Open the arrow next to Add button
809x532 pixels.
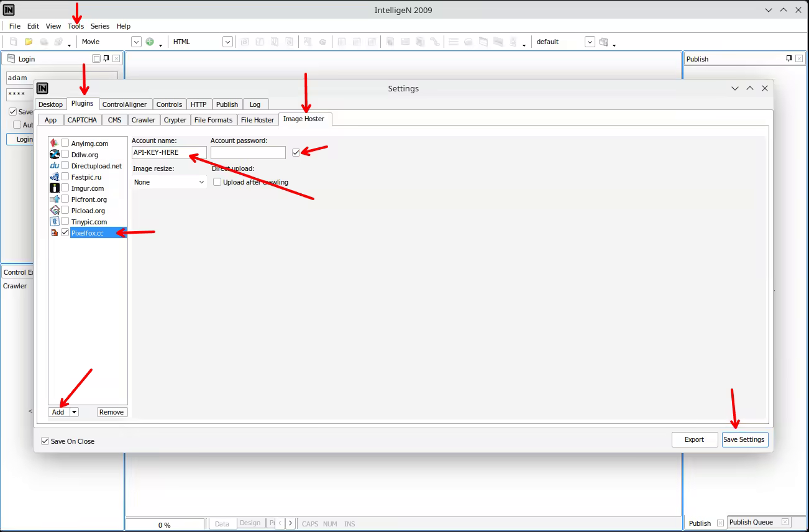(x=74, y=412)
